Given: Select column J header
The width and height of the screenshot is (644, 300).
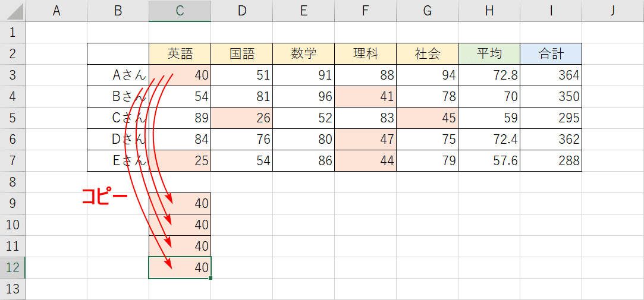Looking at the screenshot, I should tap(613, 11).
